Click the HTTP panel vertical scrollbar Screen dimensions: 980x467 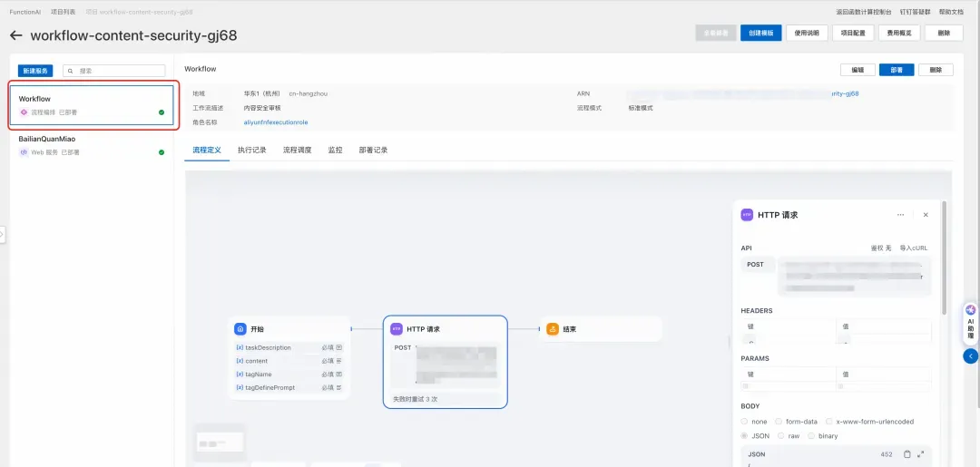pos(944,258)
